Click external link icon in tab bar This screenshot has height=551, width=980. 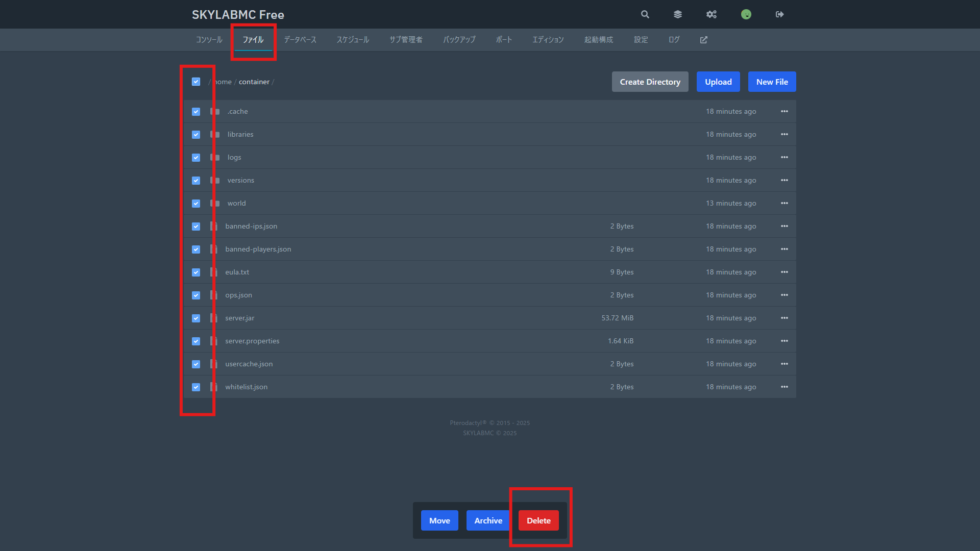click(703, 40)
